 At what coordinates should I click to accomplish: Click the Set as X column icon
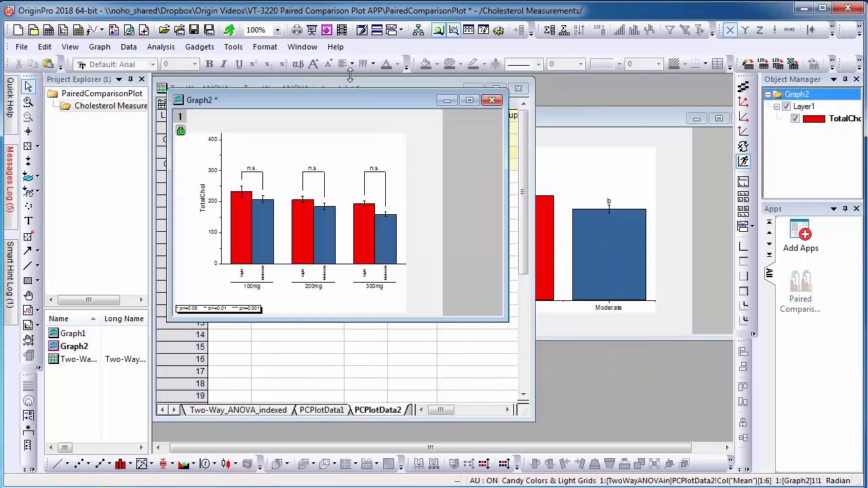pyautogui.click(x=730, y=30)
